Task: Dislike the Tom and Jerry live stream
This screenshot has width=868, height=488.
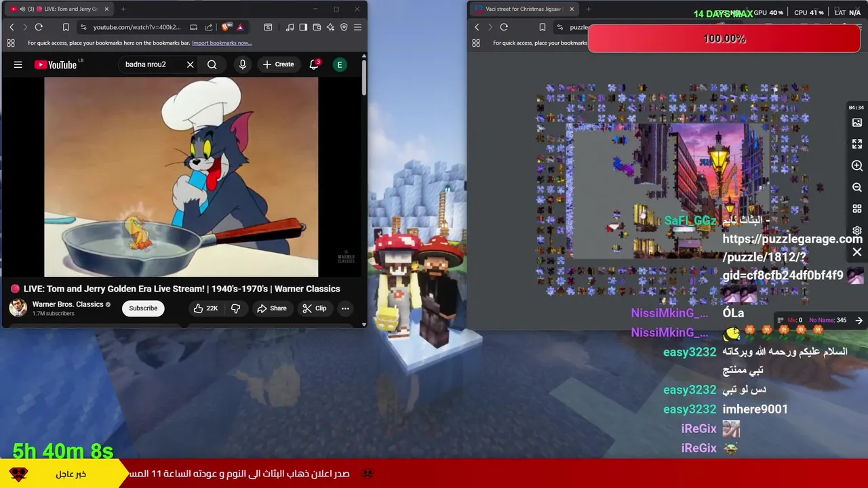Action: click(x=235, y=308)
